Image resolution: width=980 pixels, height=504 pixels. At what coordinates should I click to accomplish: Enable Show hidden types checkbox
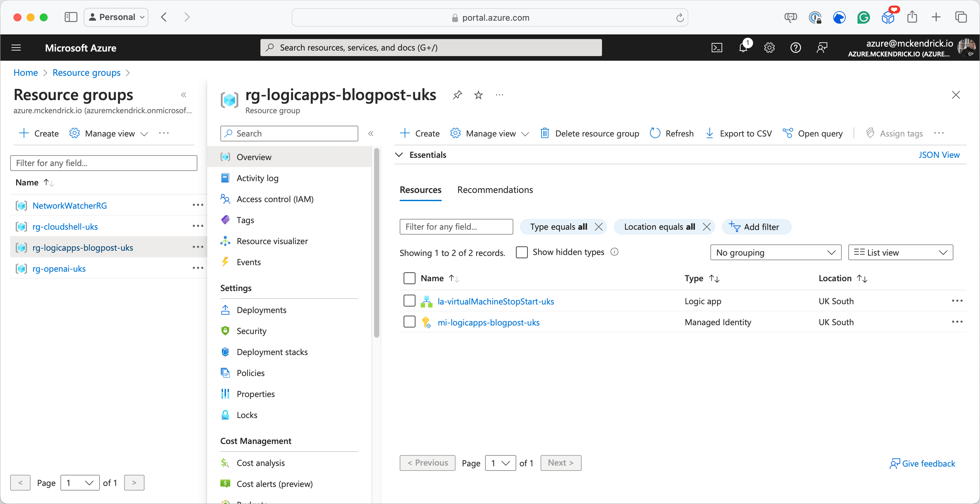tap(522, 252)
